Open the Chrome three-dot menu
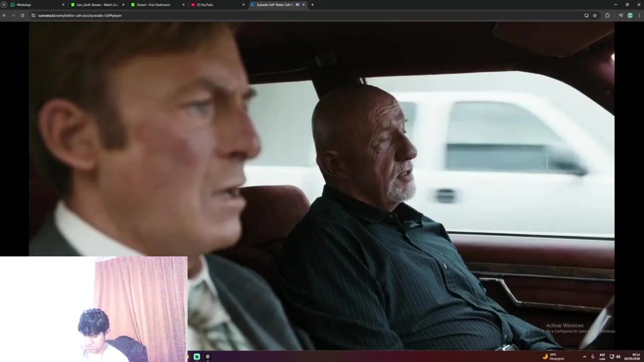 (639, 16)
